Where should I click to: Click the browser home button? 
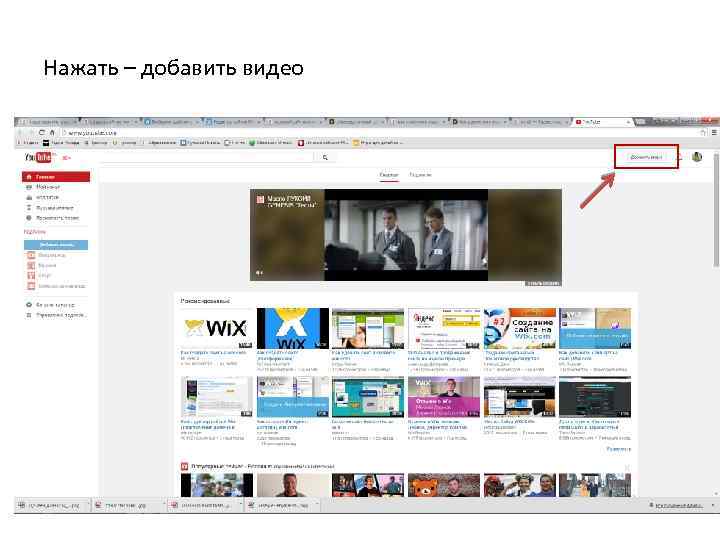click(52, 133)
